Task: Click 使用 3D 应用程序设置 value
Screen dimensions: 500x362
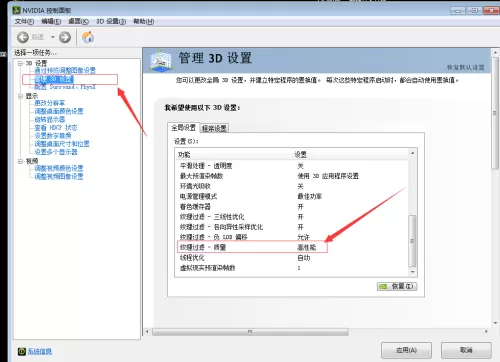Action: click(x=328, y=176)
